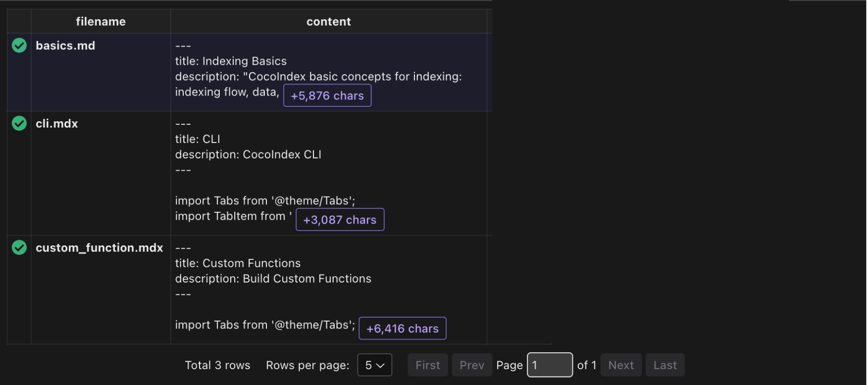868x385 pixels.
Task: Click the green checkmark icon next to cli.mdx
Action: [19, 123]
